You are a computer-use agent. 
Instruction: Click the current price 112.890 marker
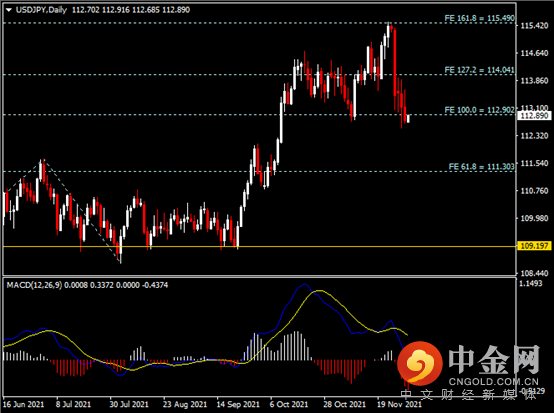534,116
